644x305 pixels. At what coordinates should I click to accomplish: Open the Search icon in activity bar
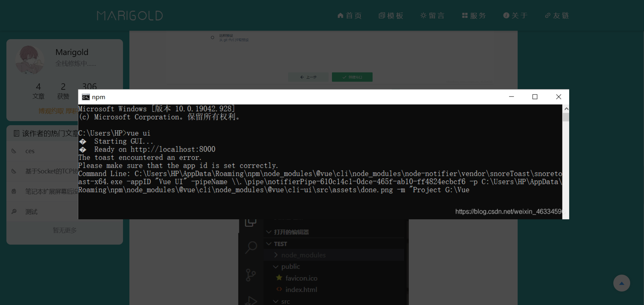click(251, 248)
